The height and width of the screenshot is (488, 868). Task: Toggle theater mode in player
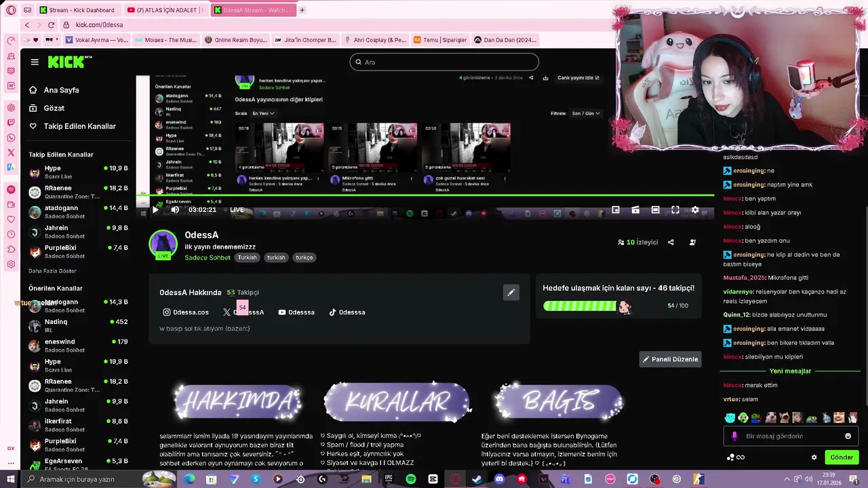[655, 210]
